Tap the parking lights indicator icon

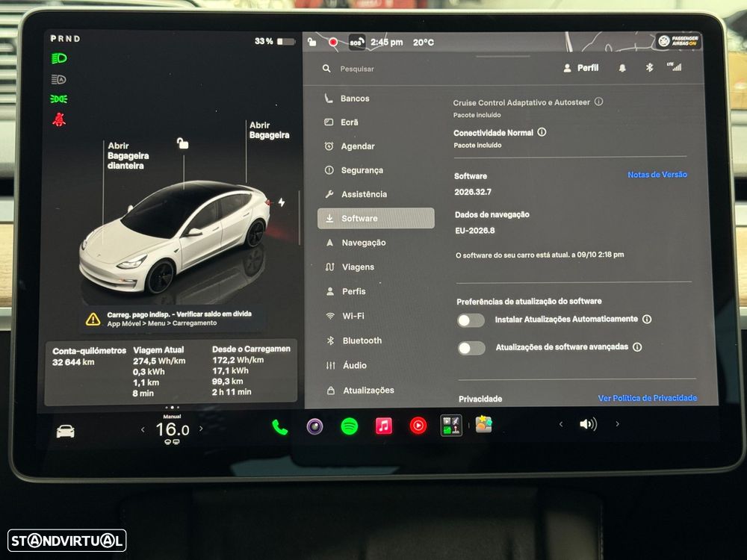click(x=58, y=99)
